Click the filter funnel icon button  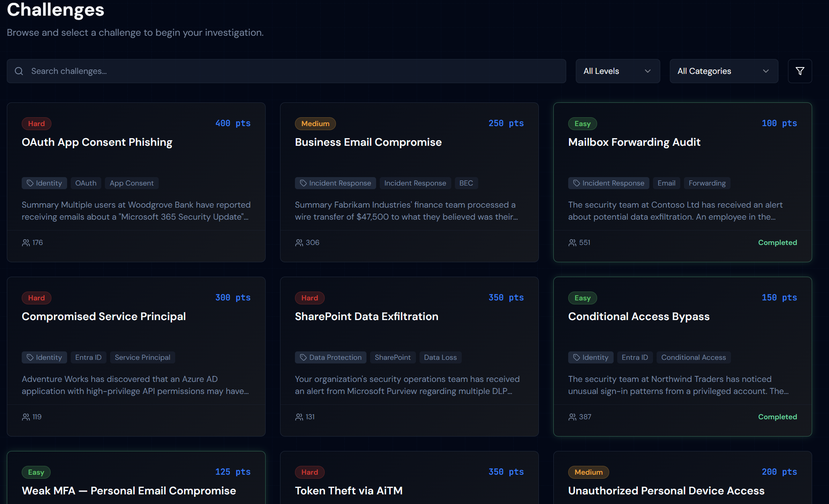tap(800, 71)
